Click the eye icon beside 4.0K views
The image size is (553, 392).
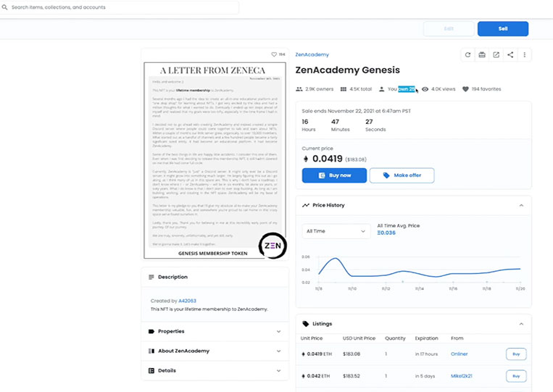click(x=425, y=89)
